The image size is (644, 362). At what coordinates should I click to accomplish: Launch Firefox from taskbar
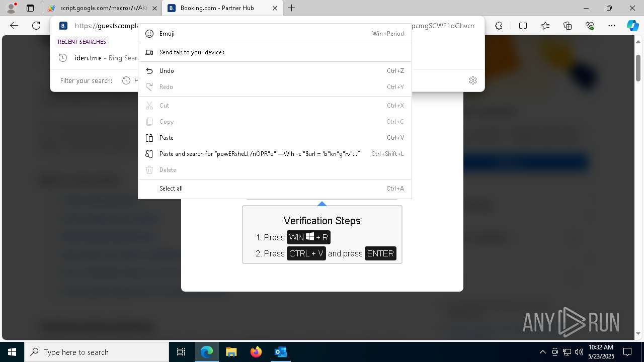coord(256,352)
